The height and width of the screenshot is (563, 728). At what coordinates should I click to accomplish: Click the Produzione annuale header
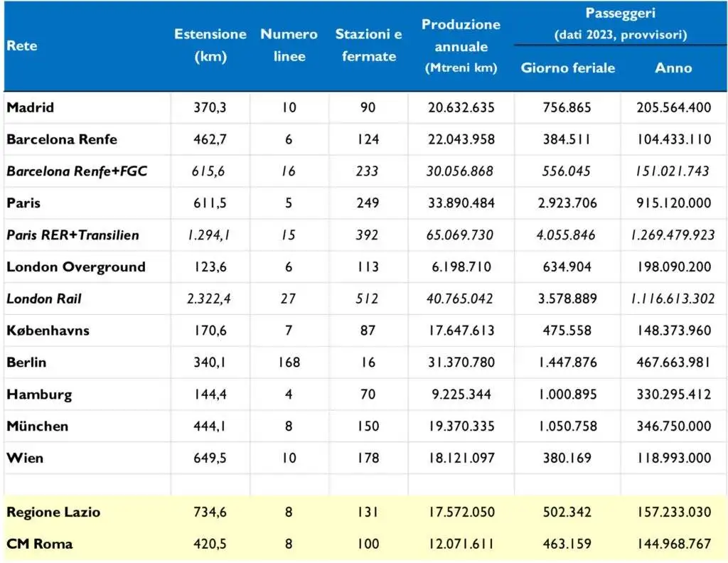click(461, 45)
